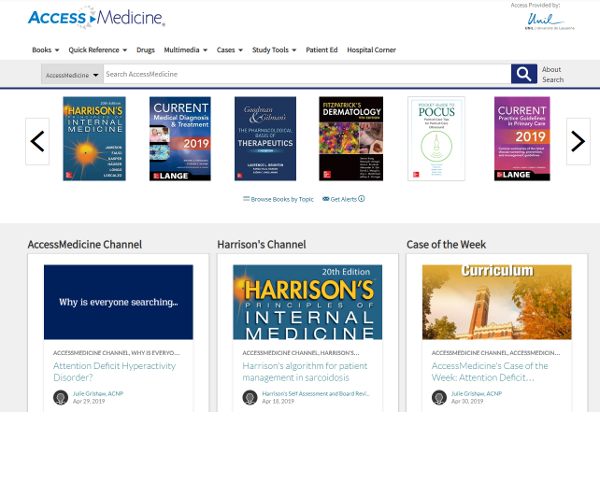
Task: Go to the Drugs menu item
Action: [x=145, y=50]
